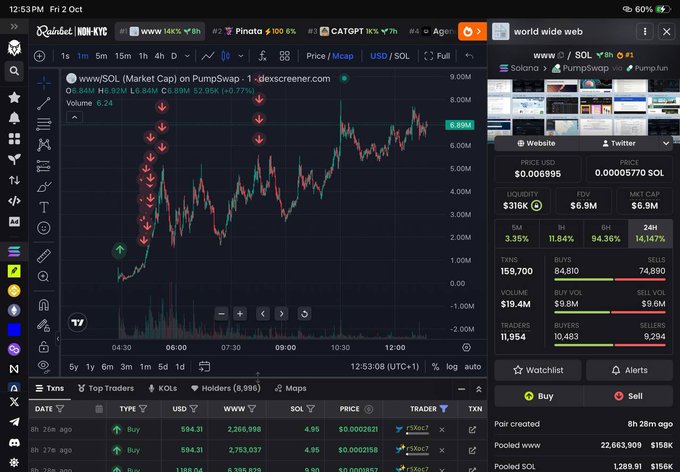Click the green Buy button
Viewport: 680px width, 472px height.
pos(539,396)
